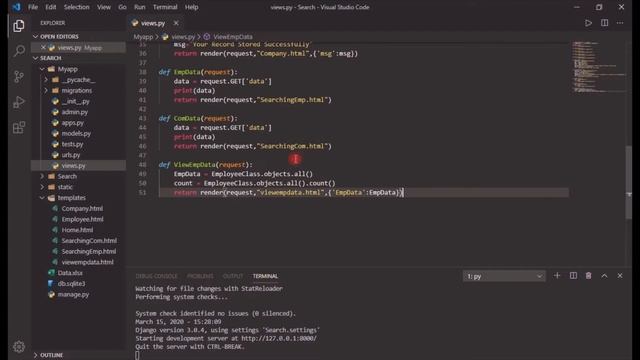The height and width of the screenshot is (360, 640).
Task: Open the Run menu
Action: pyautogui.click(x=140, y=7)
